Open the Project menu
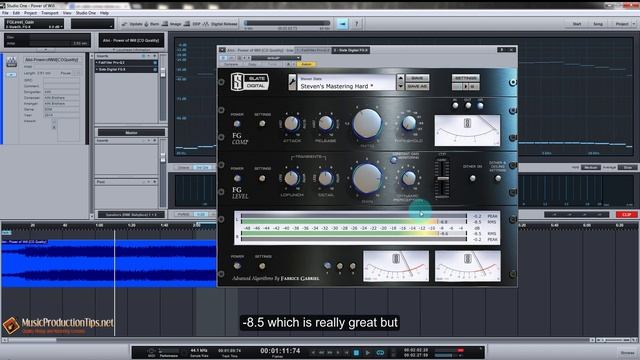 (31, 13)
